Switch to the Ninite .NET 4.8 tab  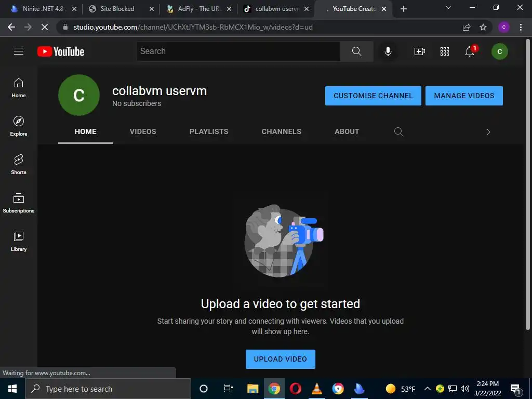point(43,9)
